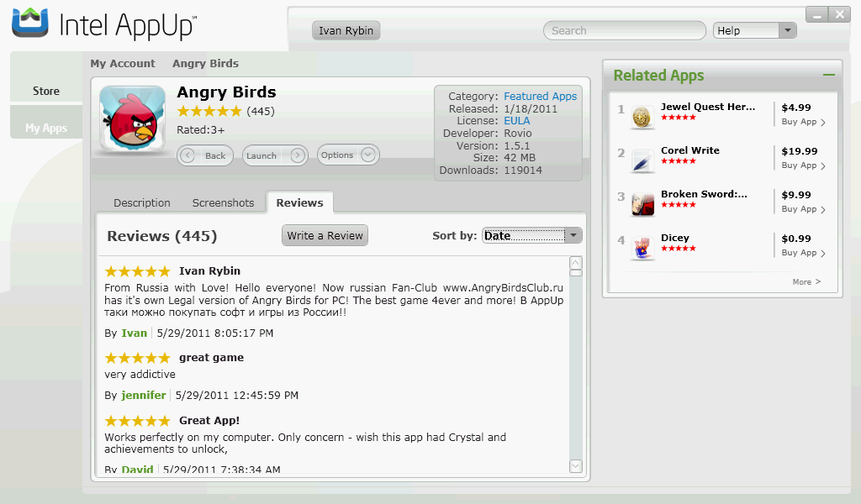Click the Back arrow circle icon

pyautogui.click(x=188, y=155)
